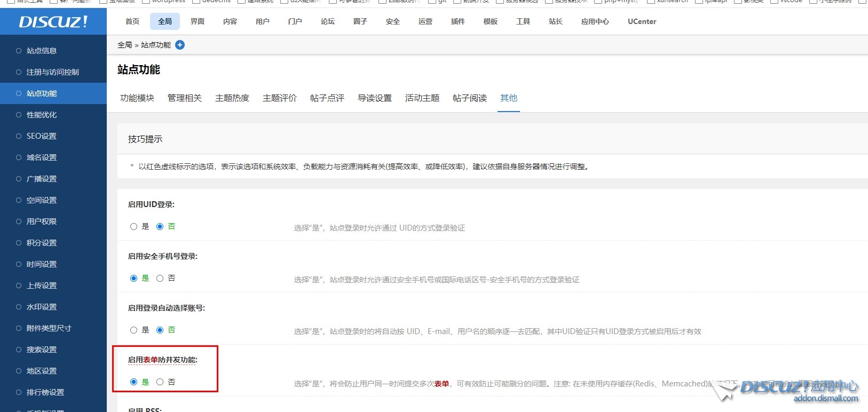Open 应用中心 in top navigation
Viewport: 868px width, 412px height.
595,21
